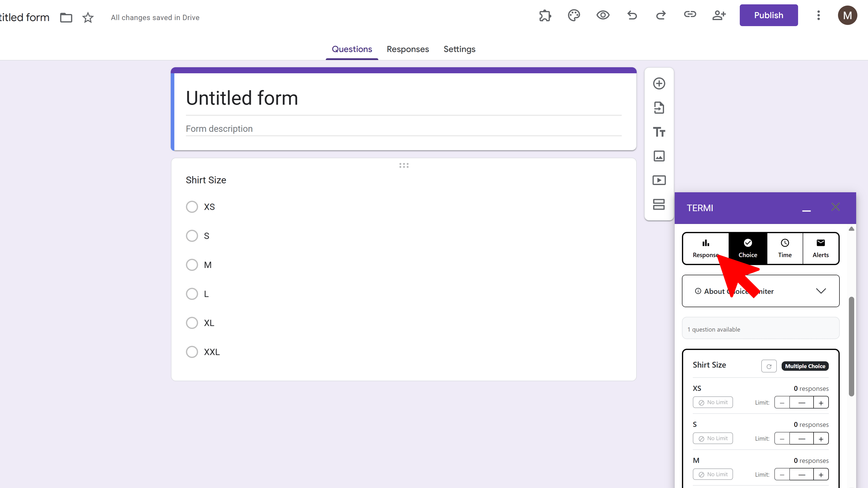868x488 pixels.
Task: Open the more options three-dot menu
Action: point(818,15)
